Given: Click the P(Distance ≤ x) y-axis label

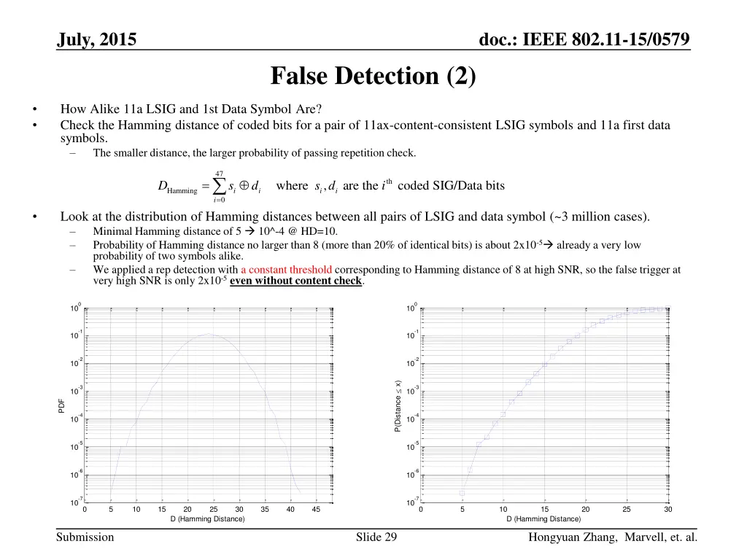Looking at the screenshot, I should click(x=398, y=405).
